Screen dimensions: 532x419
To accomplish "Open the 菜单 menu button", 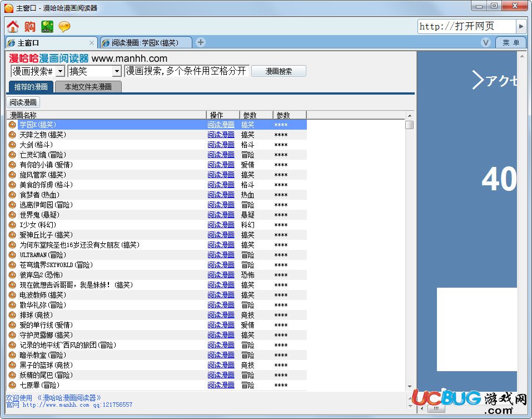I will point(511,42).
